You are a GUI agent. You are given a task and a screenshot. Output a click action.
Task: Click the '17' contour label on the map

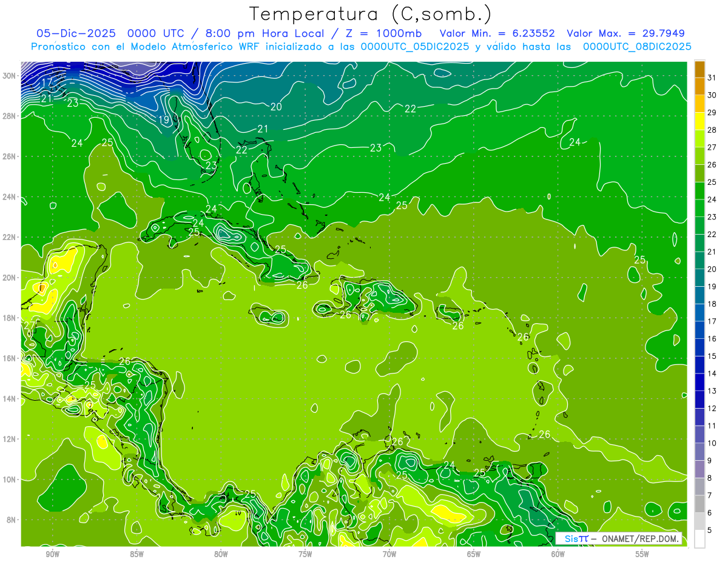click(47, 82)
